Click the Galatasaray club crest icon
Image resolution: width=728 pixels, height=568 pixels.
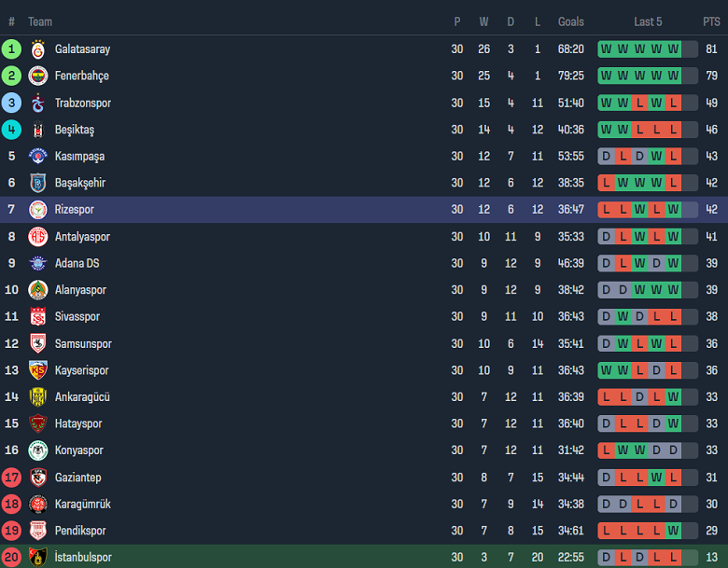(x=38, y=49)
